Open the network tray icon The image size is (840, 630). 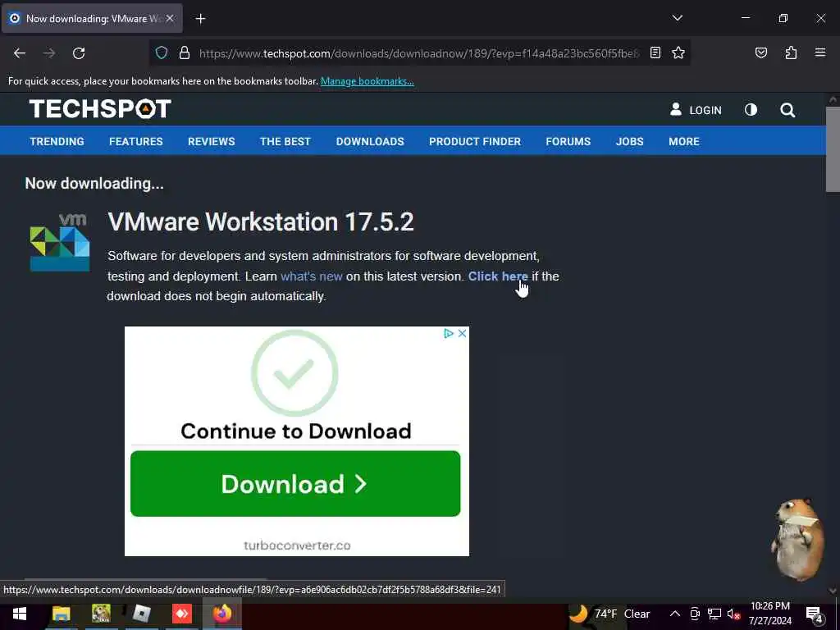tap(714, 614)
